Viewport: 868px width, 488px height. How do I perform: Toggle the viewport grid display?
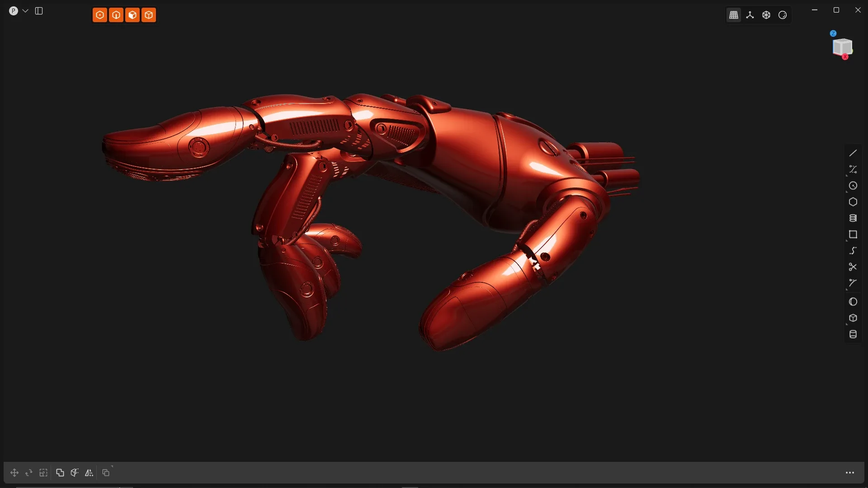(734, 15)
